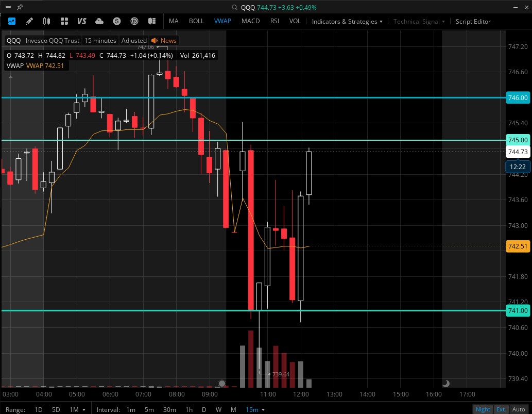Image resolution: width=532 pixels, height=414 pixels.
Task: Open the multi-chart grid layout icon
Action: [64, 21]
